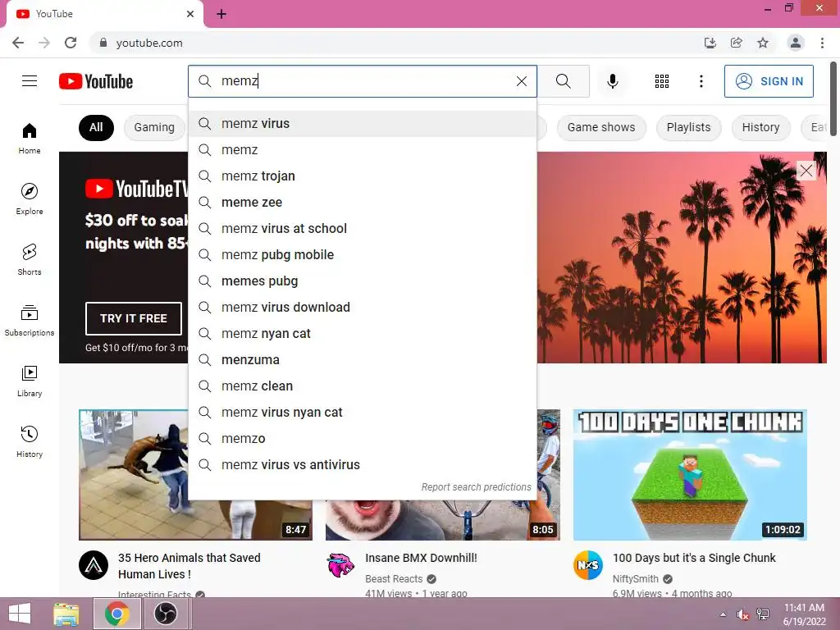This screenshot has height=630, width=840.
Task: Bookmark this page with the star
Action: point(763,43)
